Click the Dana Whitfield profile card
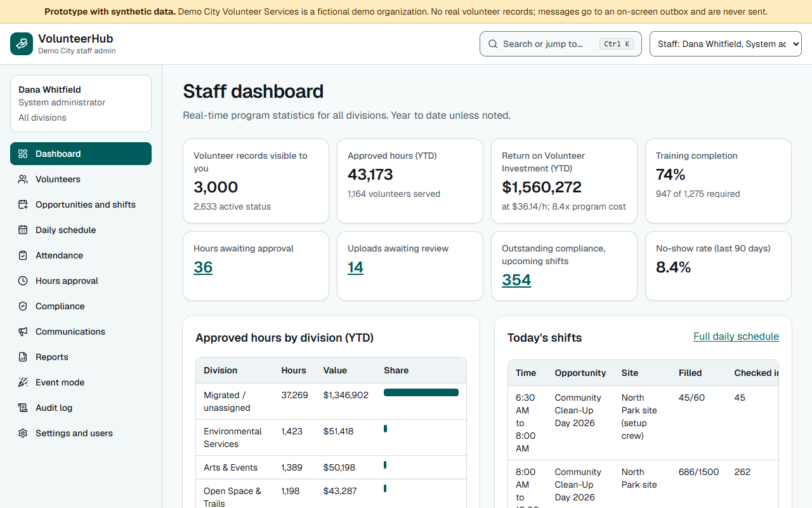The height and width of the screenshot is (508, 812). [81, 104]
